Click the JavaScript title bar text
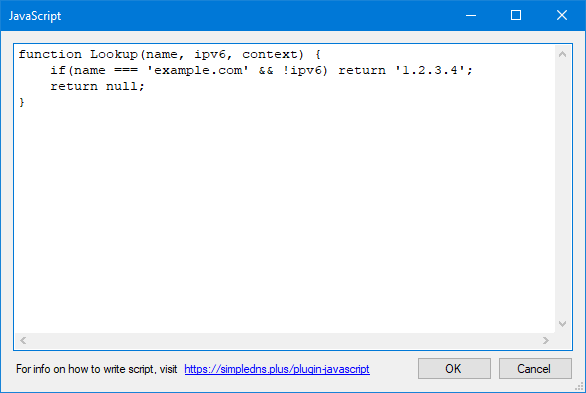The image size is (586, 393). (x=35, y=16)
